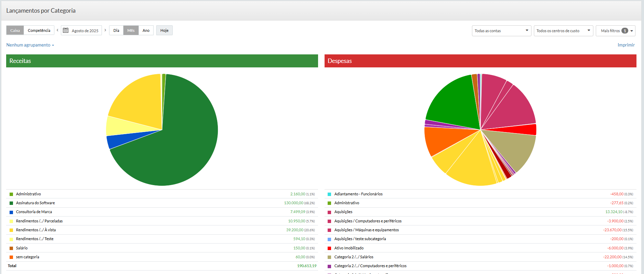Viewport: 644px width, 274px height.
Task: Click Aquisições / Computadores e periféricos row
Action: 480,221
